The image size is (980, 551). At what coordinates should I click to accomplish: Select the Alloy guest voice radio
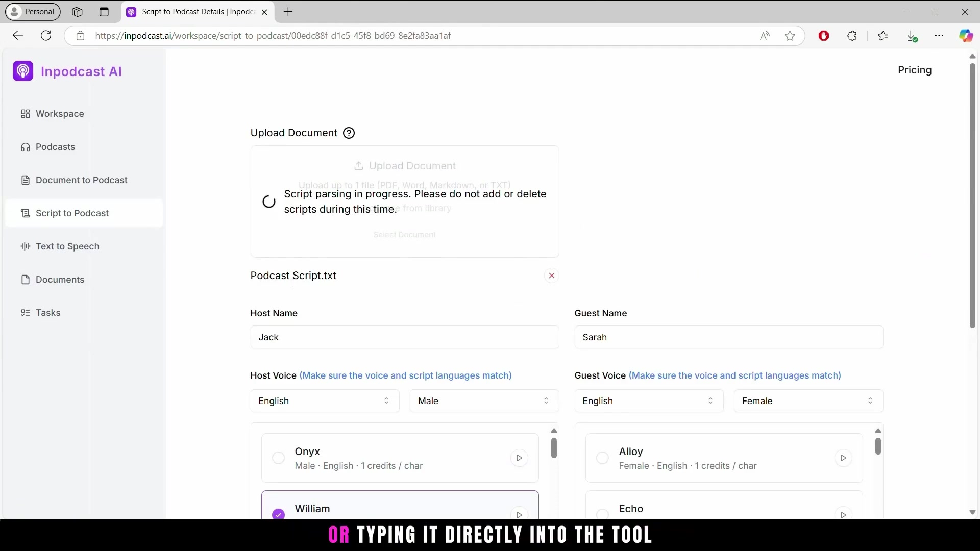click(x=602, y=458)
